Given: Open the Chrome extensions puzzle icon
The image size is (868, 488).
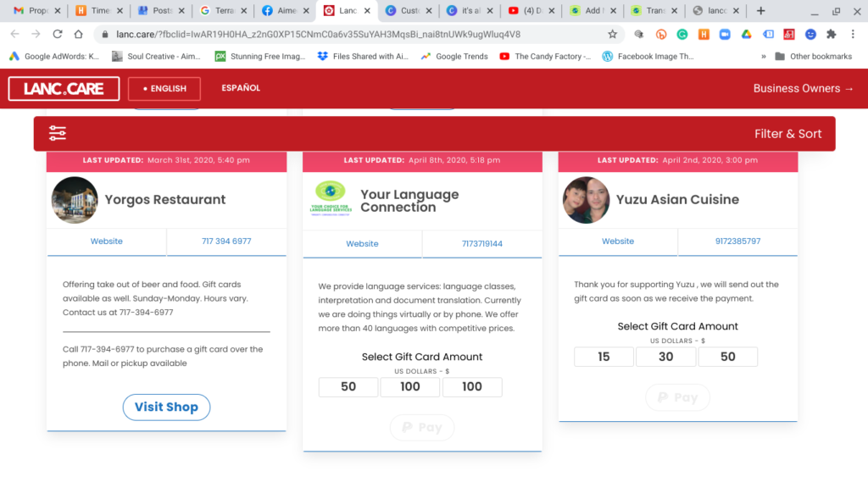Looking at the screenshot, I should click(x=831, y=34).
